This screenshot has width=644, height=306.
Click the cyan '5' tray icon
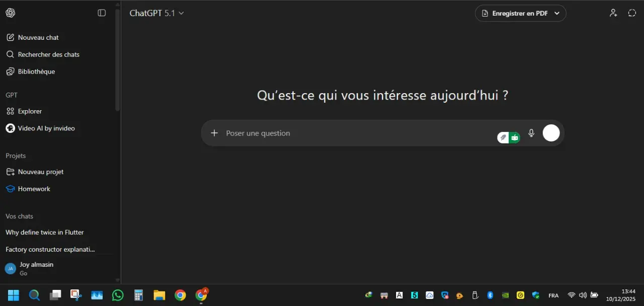click(415, 295)
